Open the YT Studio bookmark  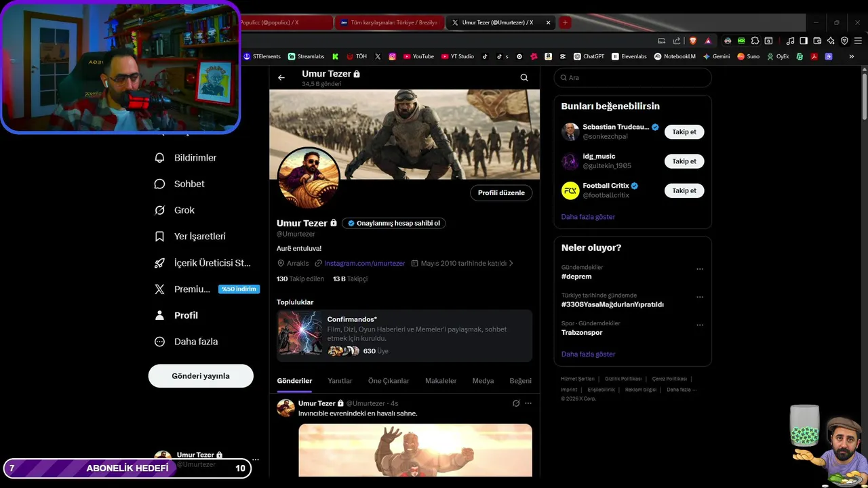tap(457, 56)
